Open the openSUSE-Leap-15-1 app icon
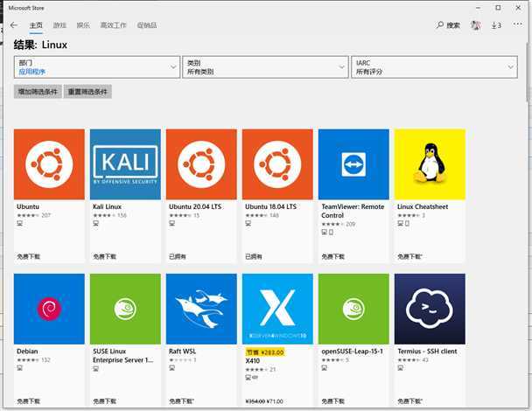The width and height of the screenshot is (532, 411). tap(353, 309)
